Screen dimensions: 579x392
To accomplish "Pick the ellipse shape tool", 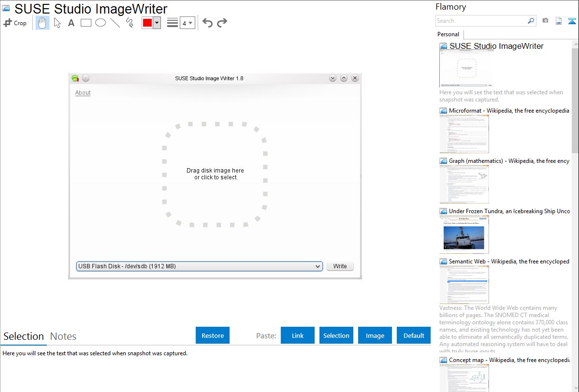I will coord(101,23).
